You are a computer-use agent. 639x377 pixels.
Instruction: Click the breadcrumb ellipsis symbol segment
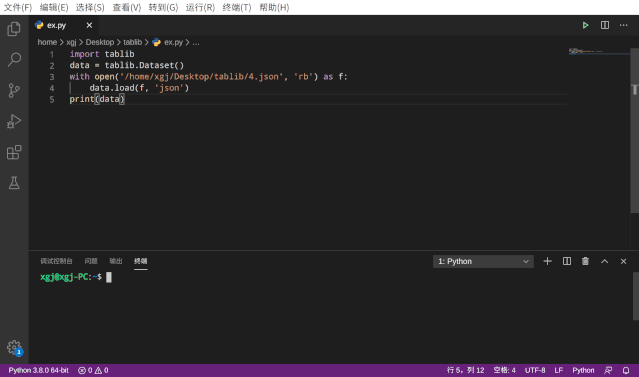click(196, 42)
